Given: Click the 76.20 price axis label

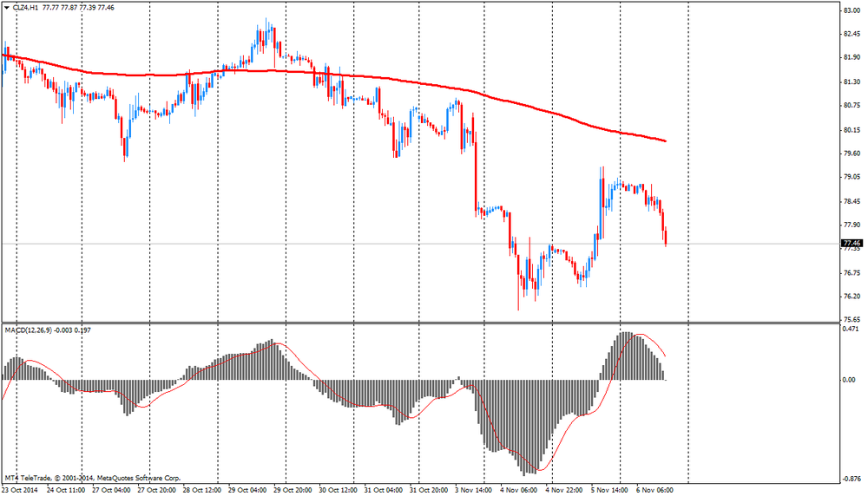Looking at the screenshot, I should 852,297.
